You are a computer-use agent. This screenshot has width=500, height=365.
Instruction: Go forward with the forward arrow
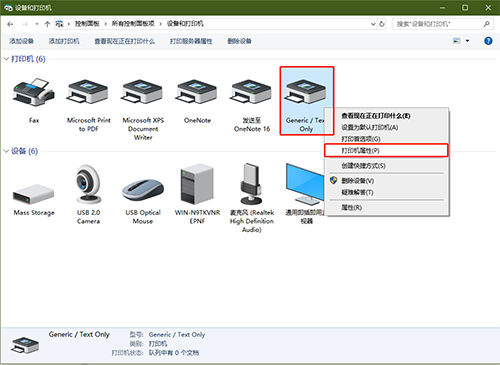coord(25,24)
